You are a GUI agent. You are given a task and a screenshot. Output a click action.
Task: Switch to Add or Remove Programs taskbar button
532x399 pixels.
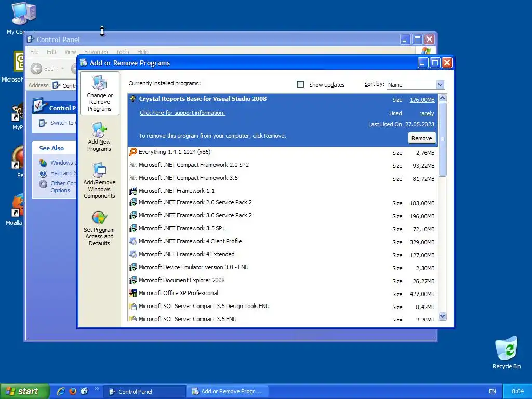pyautogui.click(x=228, y=392)
